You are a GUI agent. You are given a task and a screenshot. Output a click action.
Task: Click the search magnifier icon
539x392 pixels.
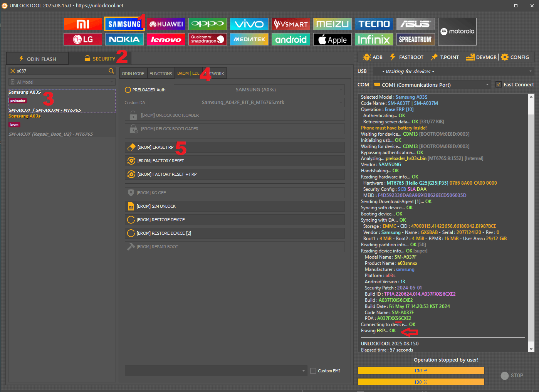[x=111, y=71]
